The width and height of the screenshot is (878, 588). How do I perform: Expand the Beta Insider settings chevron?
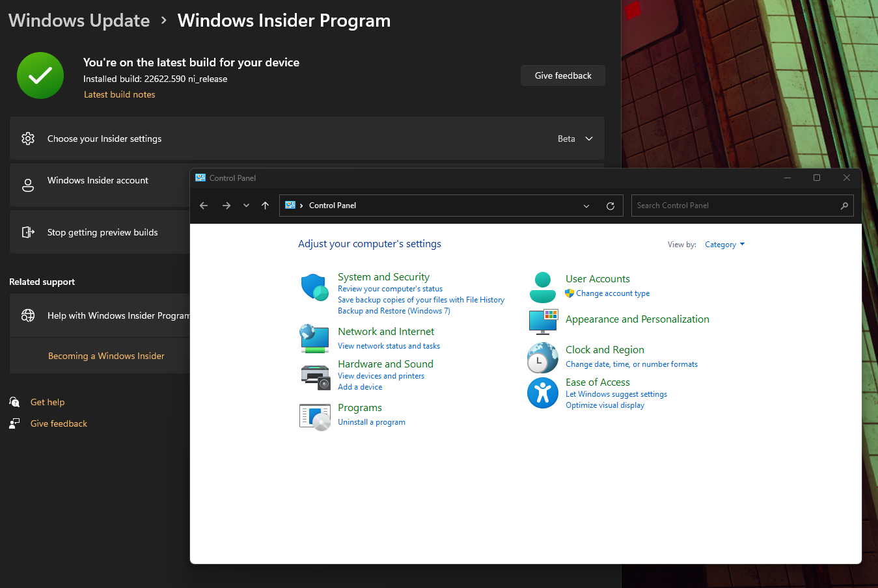point(589,139)
